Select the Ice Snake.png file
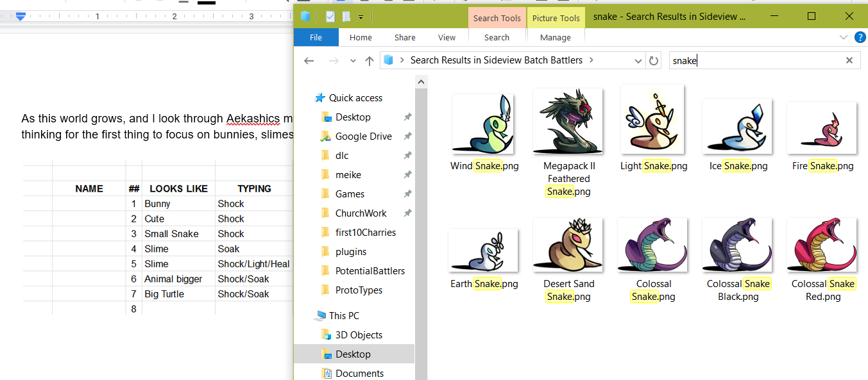This screenshot has height=380, width=868. click(738, 127)
